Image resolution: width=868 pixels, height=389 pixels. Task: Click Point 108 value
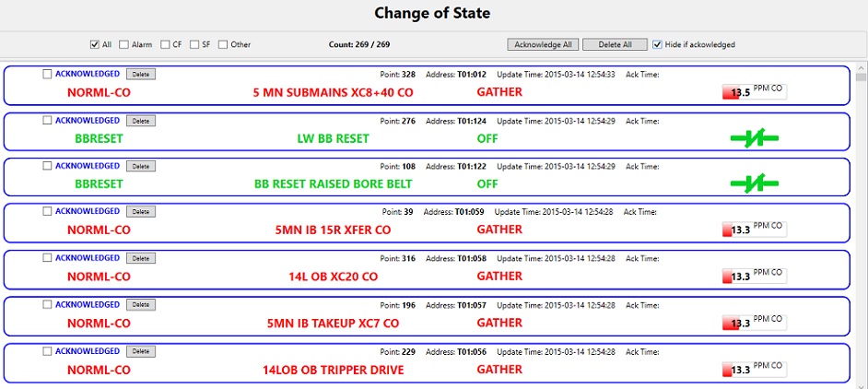coord(408,166)
